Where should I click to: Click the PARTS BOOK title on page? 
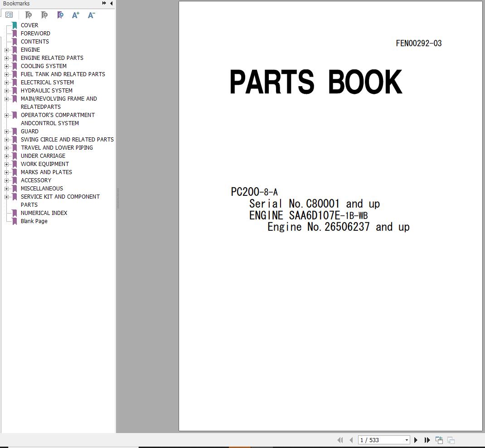point(316,82)
